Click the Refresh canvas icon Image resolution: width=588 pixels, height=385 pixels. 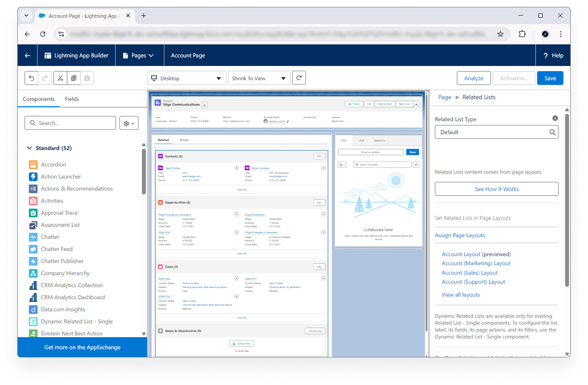(x=299, y=78)
